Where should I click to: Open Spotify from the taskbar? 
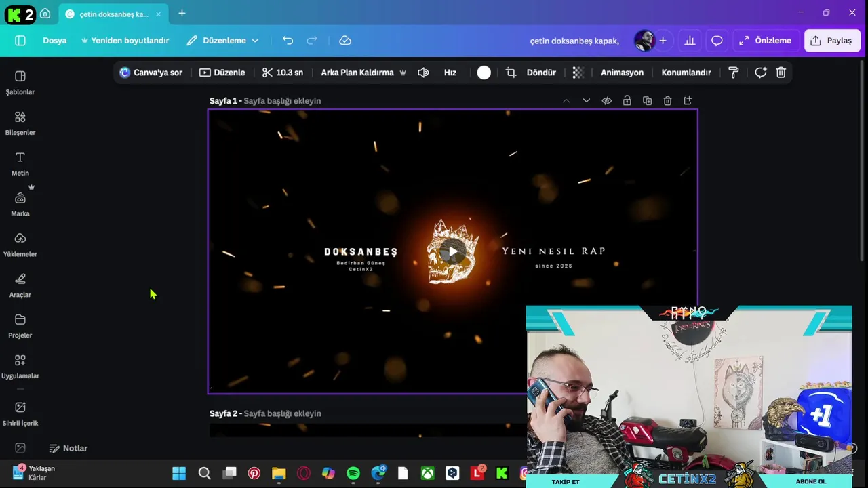point(353,473)
